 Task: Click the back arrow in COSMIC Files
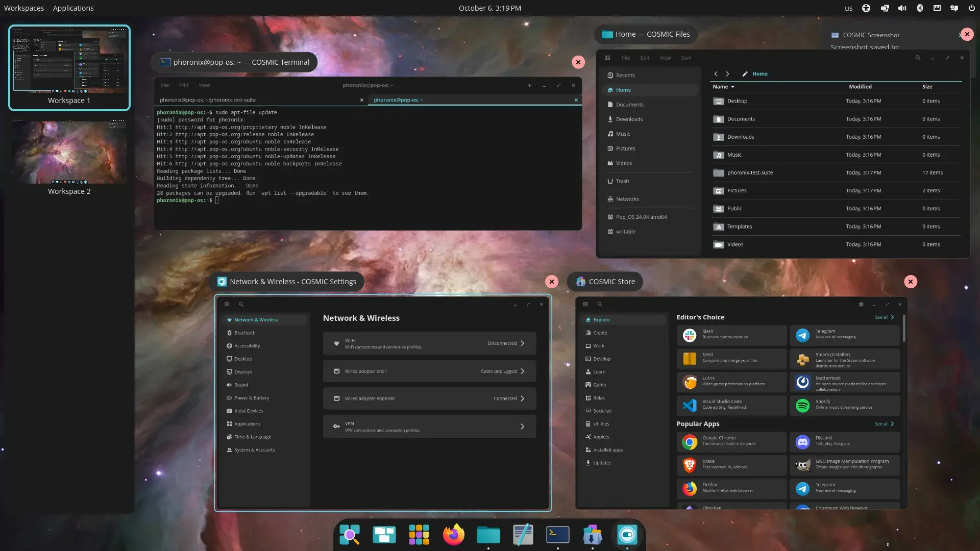coord(716,74)
